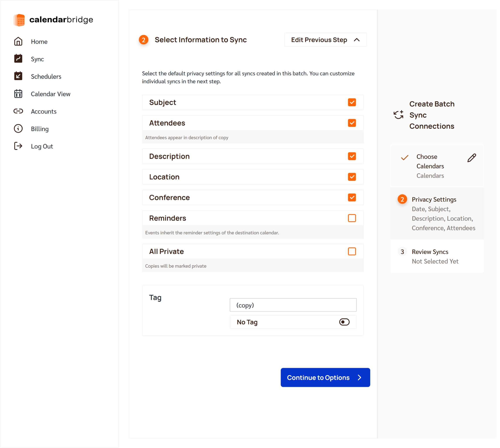Open Home in the sidebar

pos(39,42)
